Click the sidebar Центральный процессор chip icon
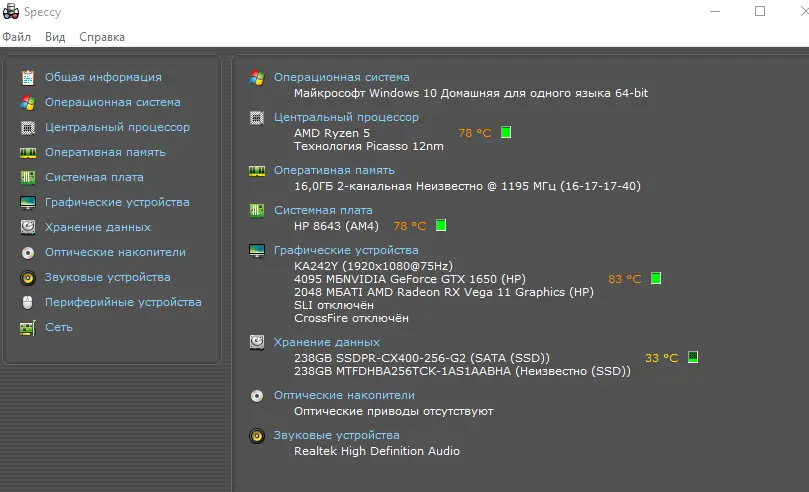 28,127
